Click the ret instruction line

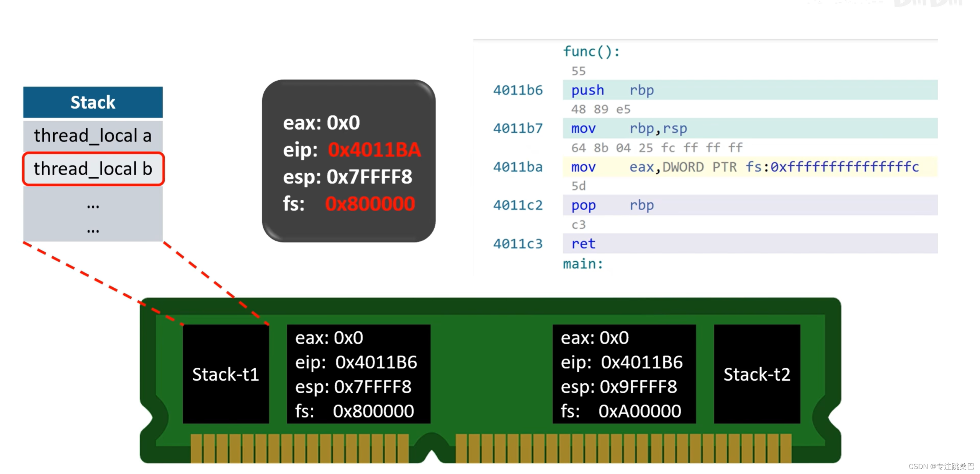pyautogui.click(x=583, y=244)
